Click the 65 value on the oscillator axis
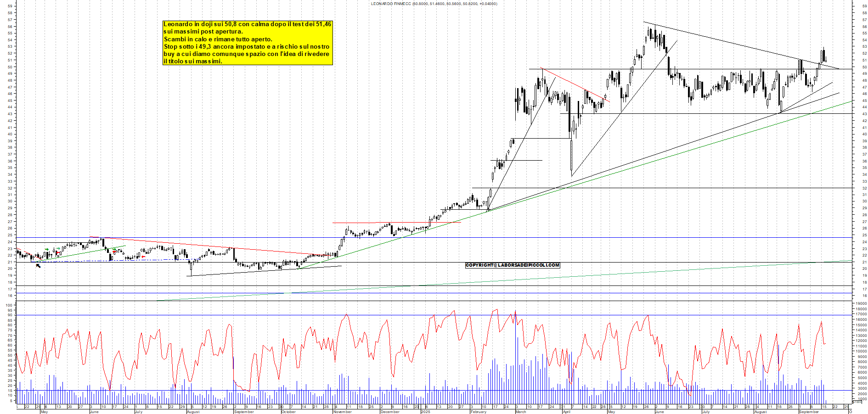The image size is (868, 414). click(10, 341)
